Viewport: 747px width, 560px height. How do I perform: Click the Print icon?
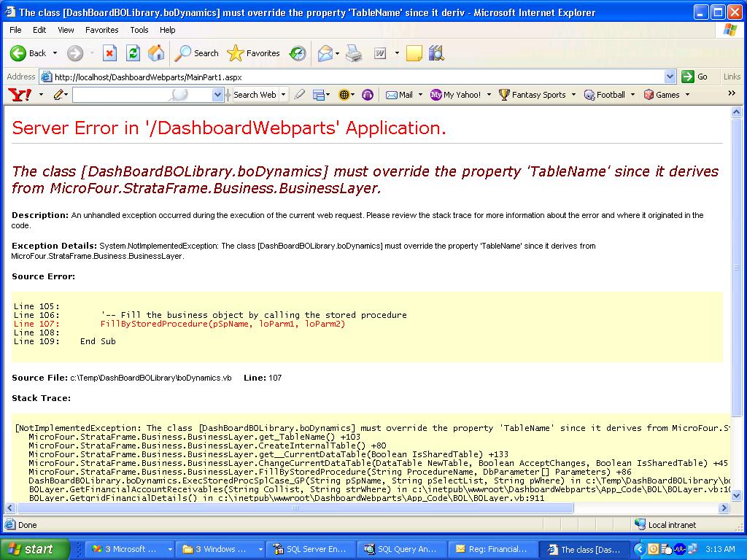click(354, 53)
